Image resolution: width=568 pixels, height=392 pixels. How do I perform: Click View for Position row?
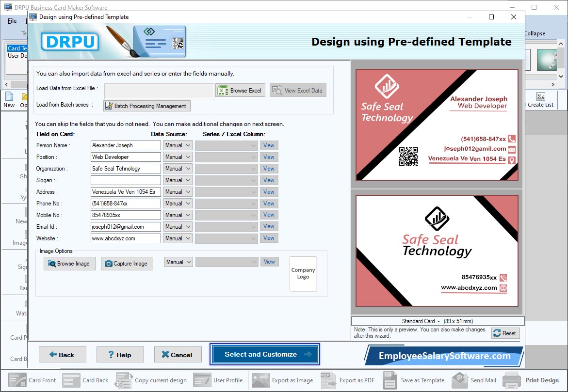[269, 157]
